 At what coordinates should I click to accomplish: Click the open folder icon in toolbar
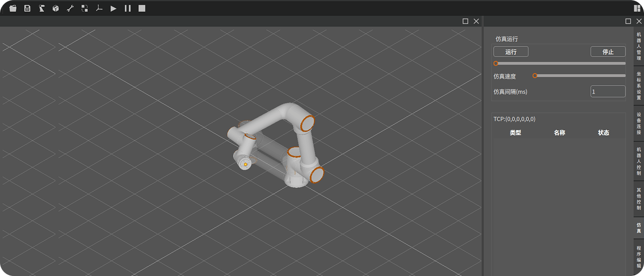13,8
